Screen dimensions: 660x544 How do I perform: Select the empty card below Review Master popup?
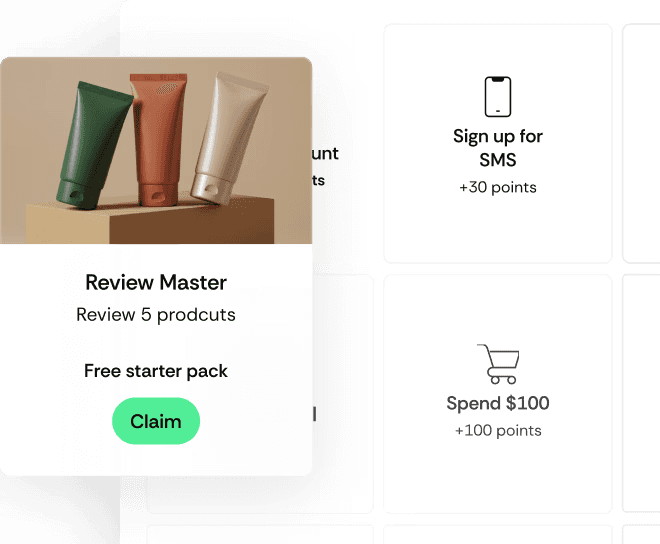pyautogui.click(x=260, y=534)
